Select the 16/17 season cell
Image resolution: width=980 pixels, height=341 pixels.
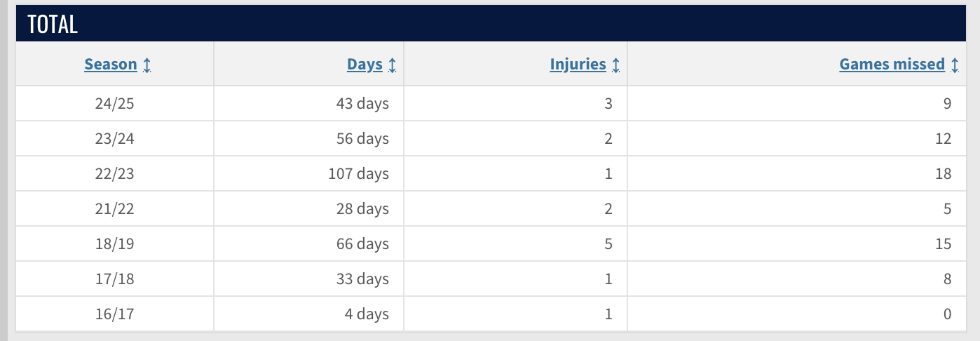point(114,314)
